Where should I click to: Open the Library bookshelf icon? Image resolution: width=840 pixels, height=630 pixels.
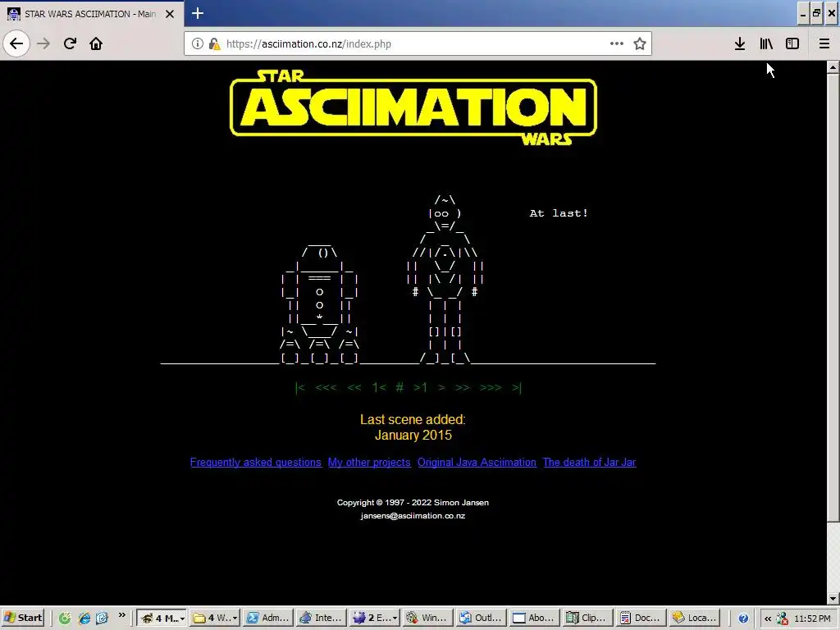pyautogui.click(x=766, y=43)
